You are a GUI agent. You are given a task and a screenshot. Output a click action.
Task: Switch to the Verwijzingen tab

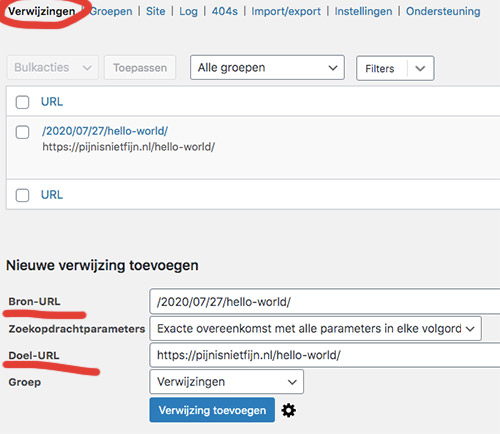(42, 11)
